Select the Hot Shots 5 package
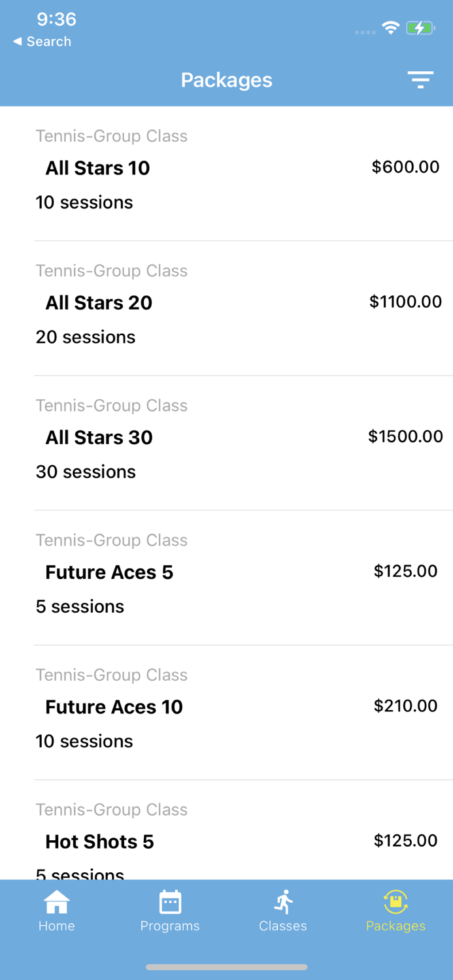Viewport: 453px width, 980px height. coord(99,841)
